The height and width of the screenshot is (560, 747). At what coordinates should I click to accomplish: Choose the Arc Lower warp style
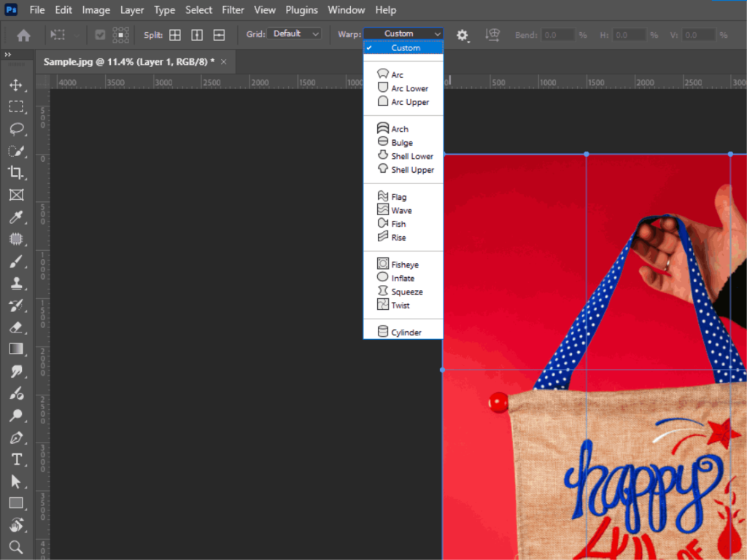pos(403,88)
